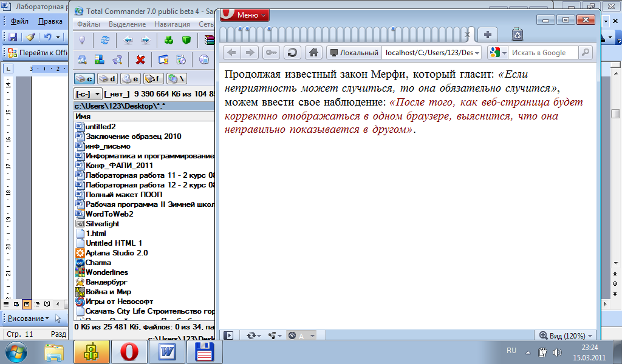Open the [-c-] drive dropdown list

88,94
